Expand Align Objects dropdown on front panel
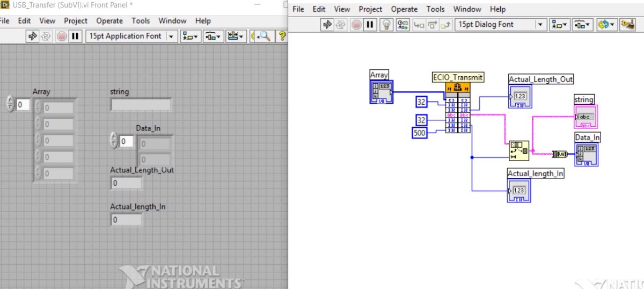Viewport: 644px width, 289px height. click(190, 36)
